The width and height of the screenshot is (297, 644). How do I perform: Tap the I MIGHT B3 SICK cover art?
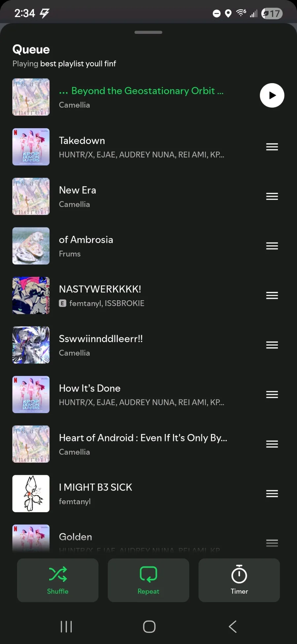[x=31, y=494]
